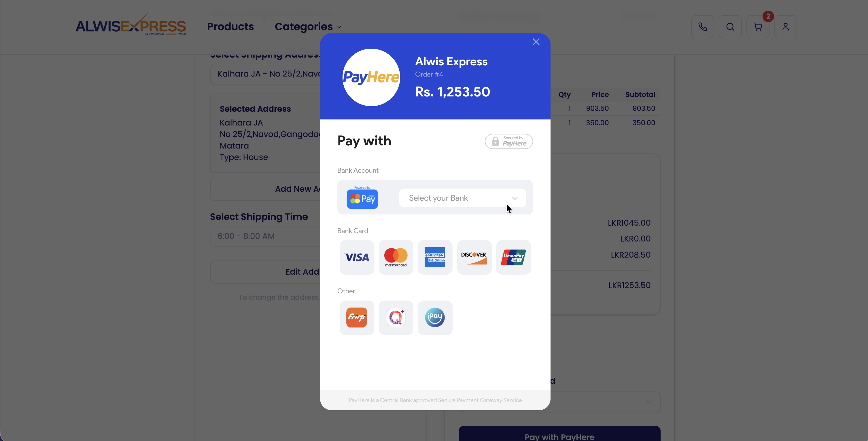
Task: Choose UnionPay card payment
Action: tap(513, 257)
